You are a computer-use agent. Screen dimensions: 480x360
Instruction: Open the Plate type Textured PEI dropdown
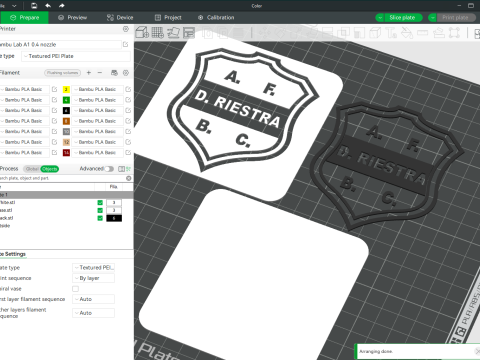pyautogui.click(x=76, y=56)
